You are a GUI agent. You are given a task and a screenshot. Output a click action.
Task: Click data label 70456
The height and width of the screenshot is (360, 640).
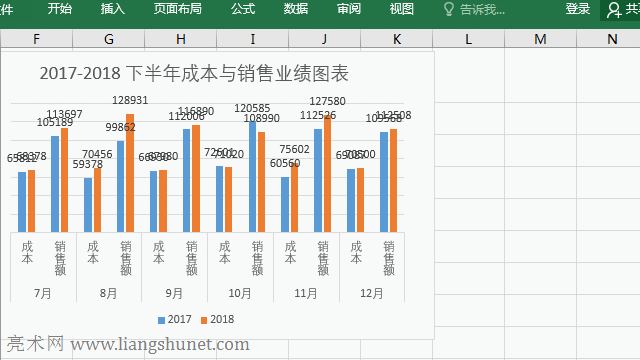(97, 154)
